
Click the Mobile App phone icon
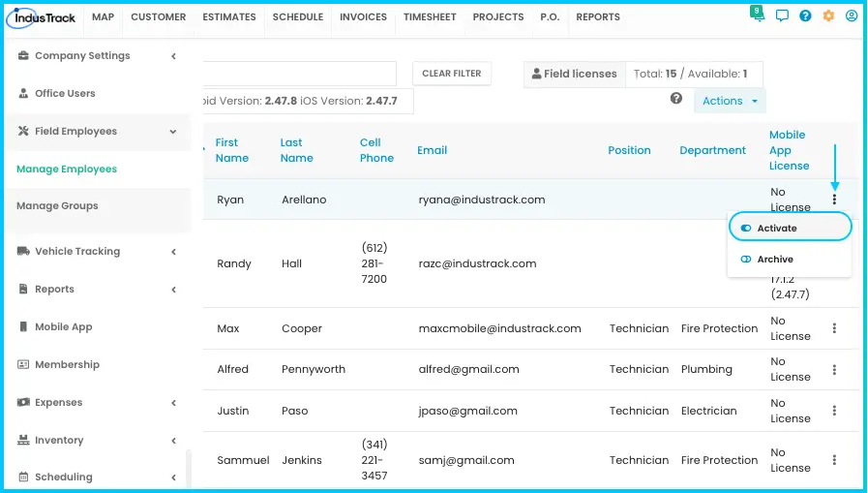23,326
